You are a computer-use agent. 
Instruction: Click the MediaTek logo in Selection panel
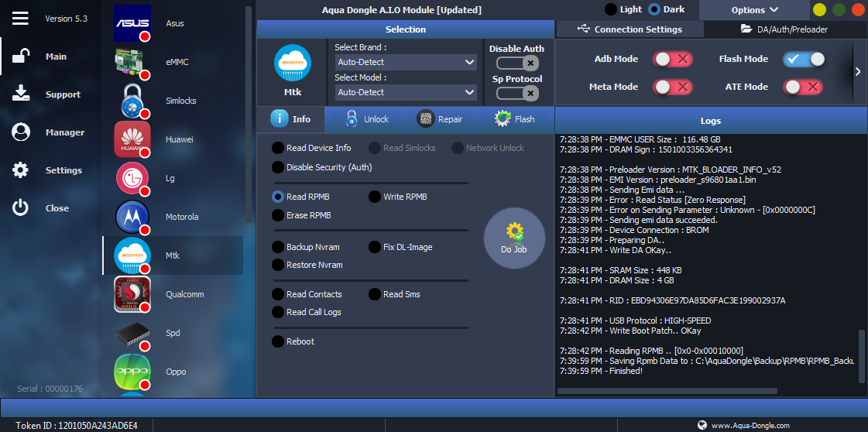pos(292,63)
